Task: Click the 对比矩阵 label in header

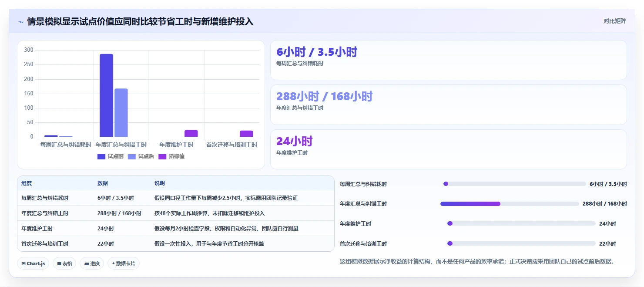Action: 615,21
